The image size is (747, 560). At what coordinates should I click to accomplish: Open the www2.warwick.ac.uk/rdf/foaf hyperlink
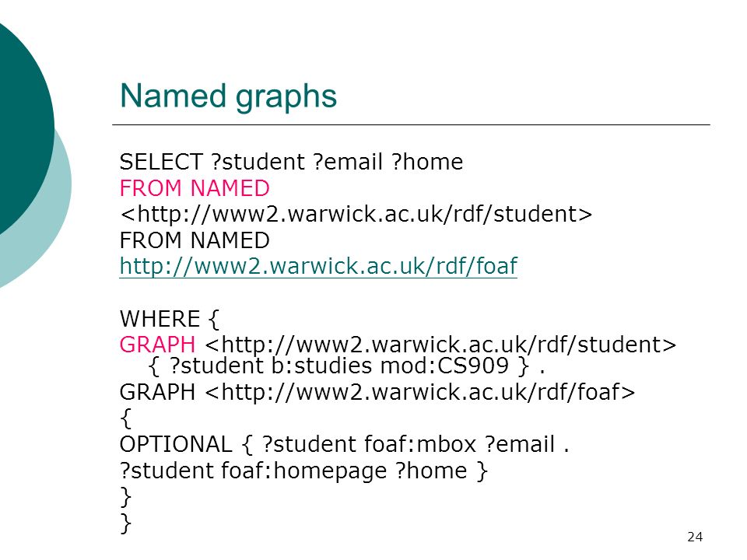click(x=318, y=266)
